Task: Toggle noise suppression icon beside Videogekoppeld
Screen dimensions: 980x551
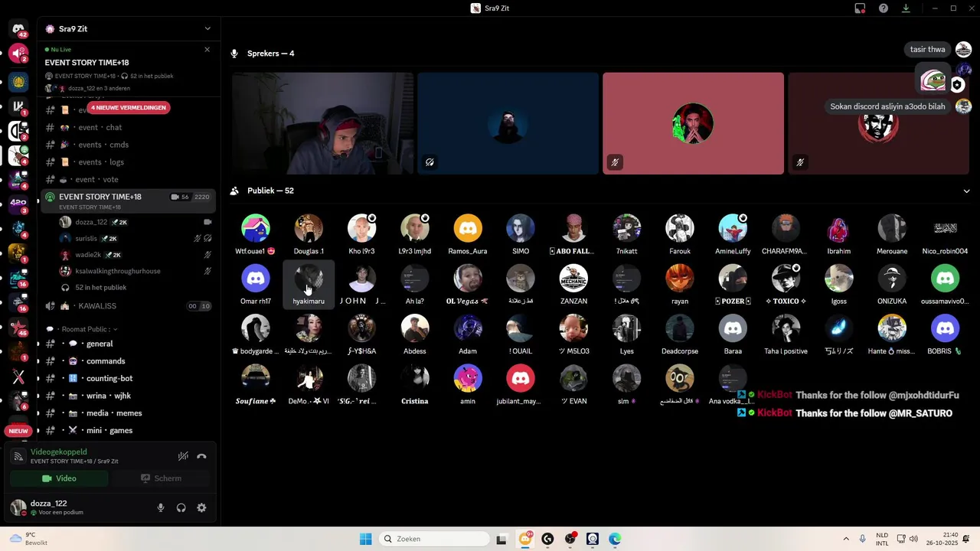Action: 183,456
